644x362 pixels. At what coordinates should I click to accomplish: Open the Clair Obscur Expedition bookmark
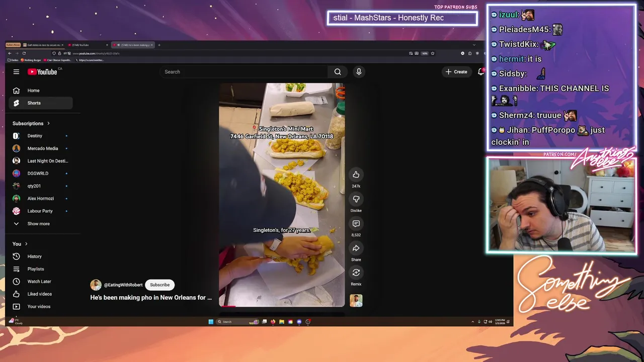[58, 60]
